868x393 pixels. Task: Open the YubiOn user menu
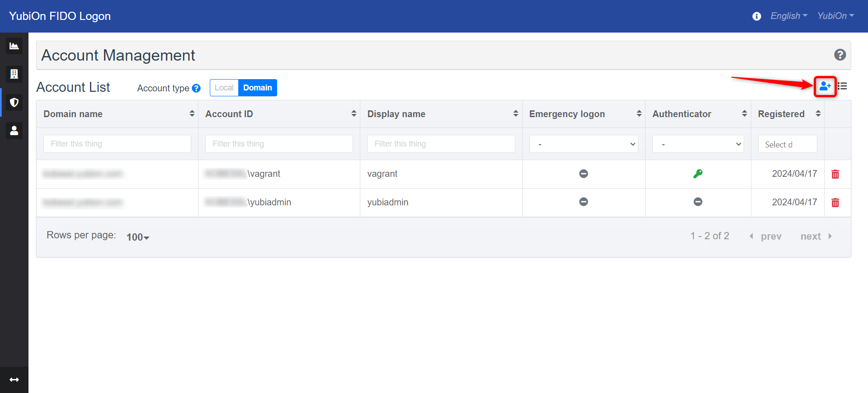click(835, 16)
